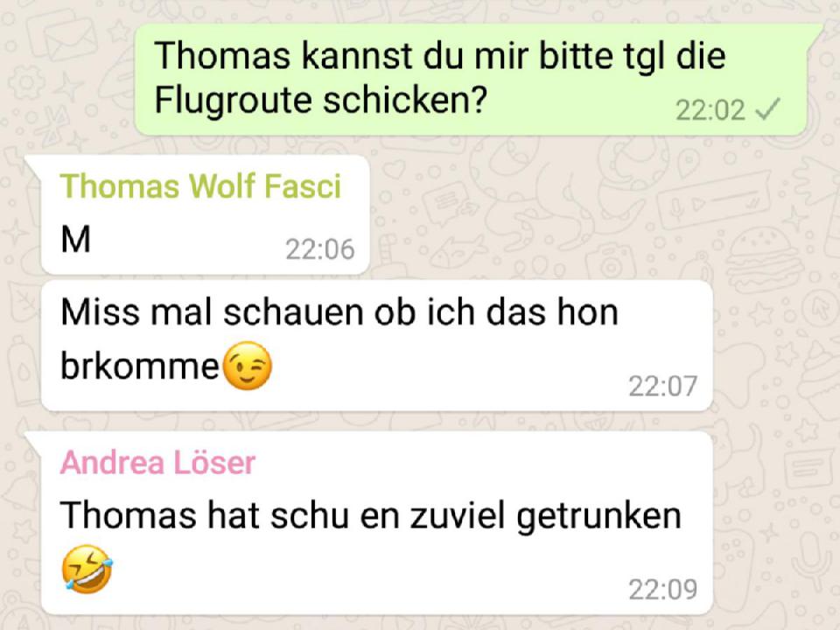
Task: Click the winking face emoji
Action: pos(247,366)
